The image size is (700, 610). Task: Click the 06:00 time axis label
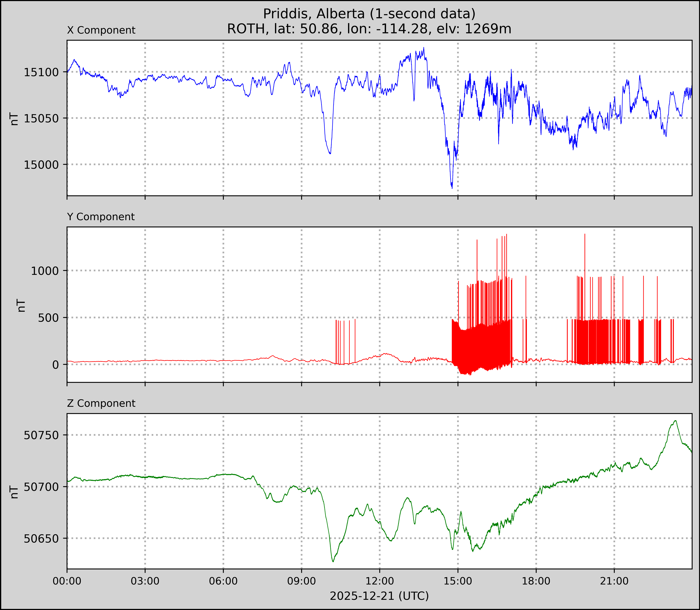pos(223,581)
